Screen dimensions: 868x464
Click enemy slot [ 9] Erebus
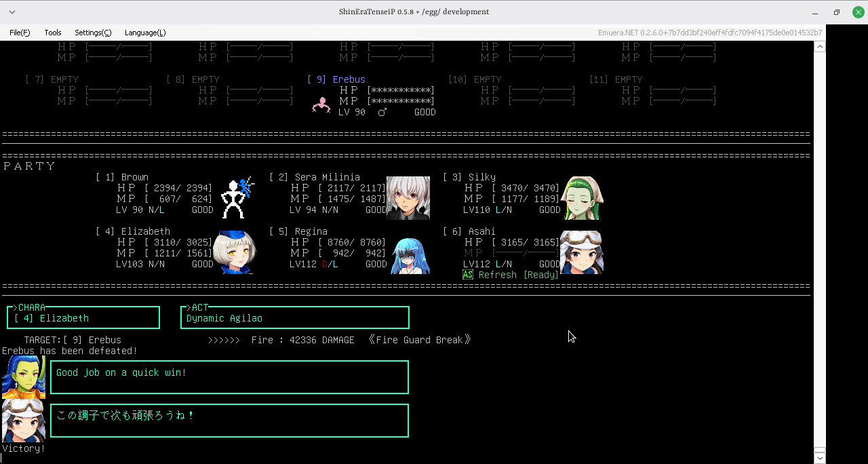point(336,79)
